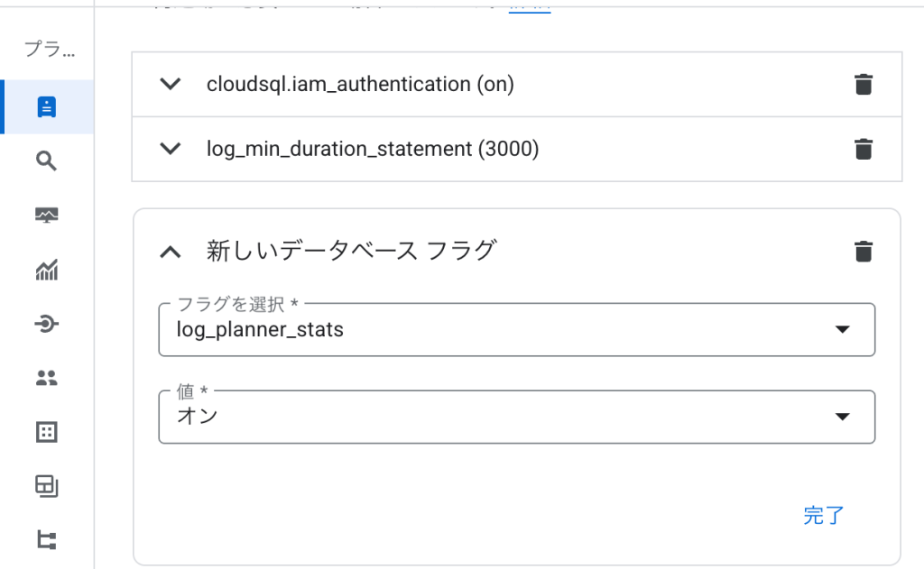Open the Connections sidebar icon
The image size is (924, 569).
(47, 324)
